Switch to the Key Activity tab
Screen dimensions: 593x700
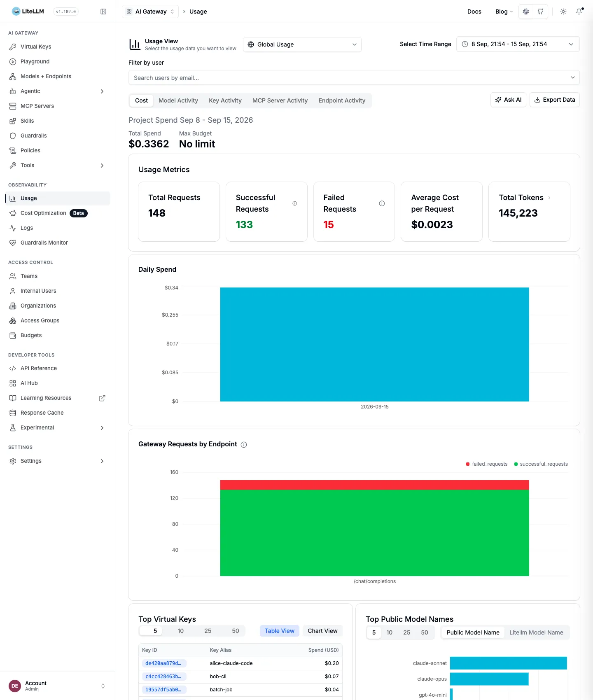click(225, 100)
